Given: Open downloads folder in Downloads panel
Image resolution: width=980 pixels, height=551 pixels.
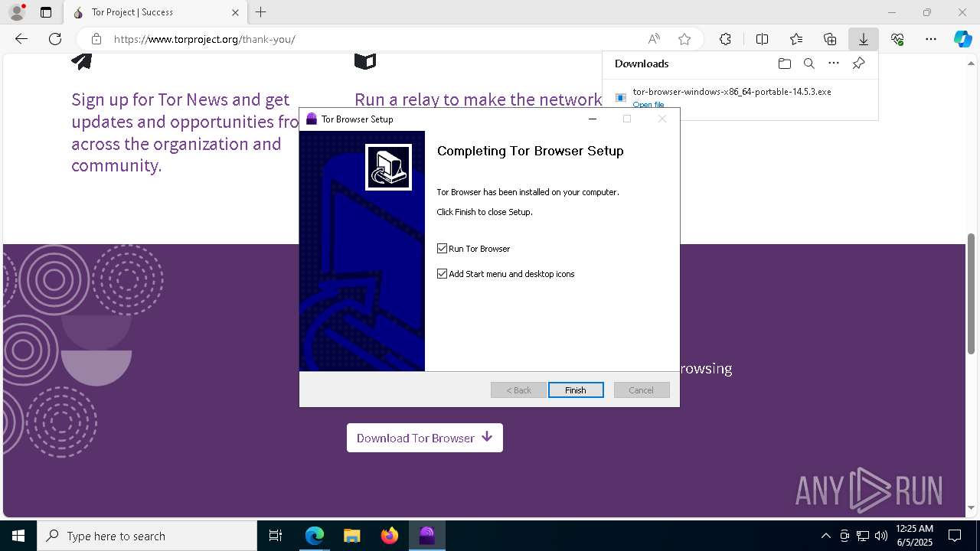Looking at the screenshot, I should tap(784, 64).
